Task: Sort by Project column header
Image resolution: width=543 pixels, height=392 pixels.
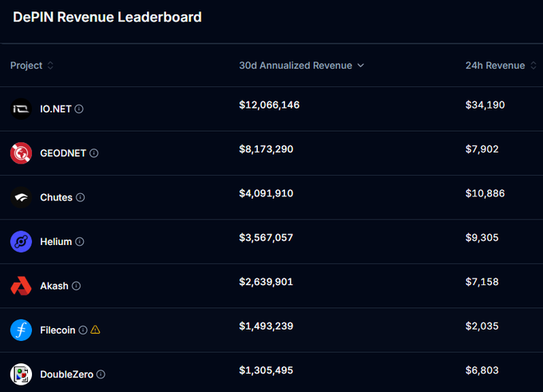Action: click(x=26, y=65)
